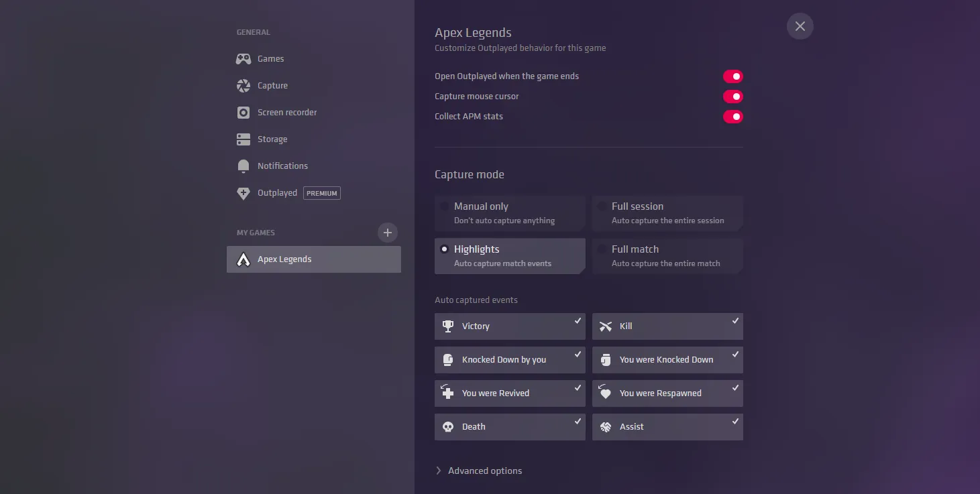Click the You were Knocked Down icon

(x=606, y=360)
